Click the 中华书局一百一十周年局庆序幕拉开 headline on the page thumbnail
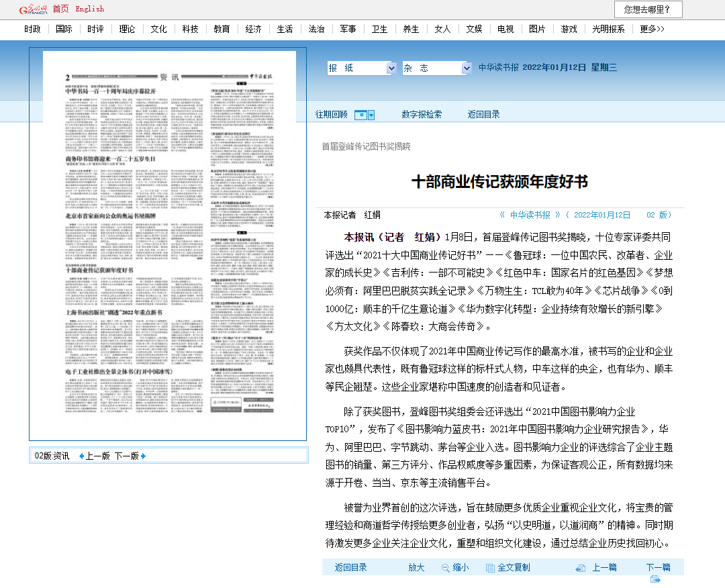The height and width of the screenshot is (588, 725). [x=111, y=91]
